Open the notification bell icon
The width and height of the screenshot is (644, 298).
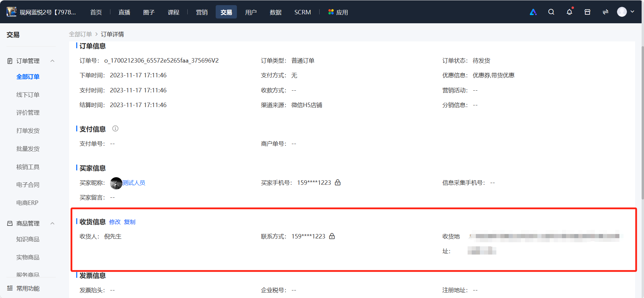point(569,12)
